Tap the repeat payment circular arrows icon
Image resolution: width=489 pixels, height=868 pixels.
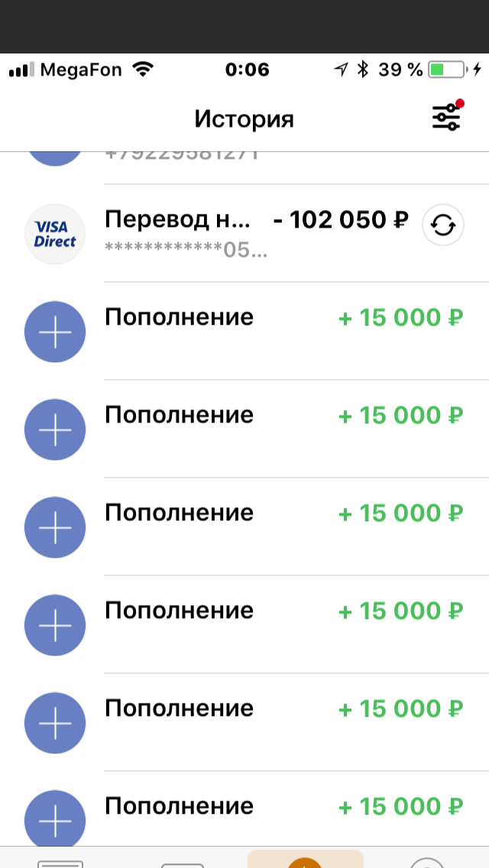(x=443, y=225)
